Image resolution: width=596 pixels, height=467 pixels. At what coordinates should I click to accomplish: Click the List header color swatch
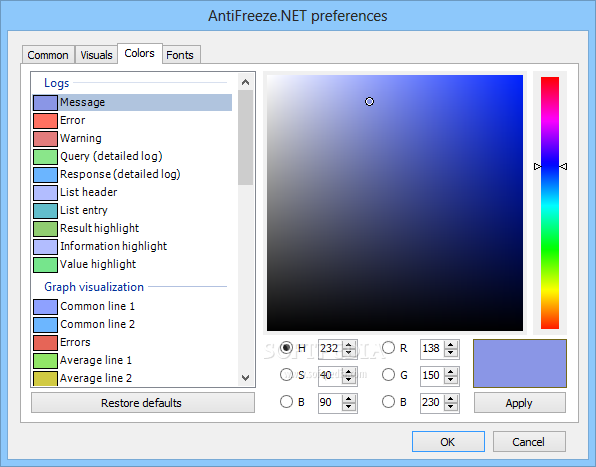[45, 193]
